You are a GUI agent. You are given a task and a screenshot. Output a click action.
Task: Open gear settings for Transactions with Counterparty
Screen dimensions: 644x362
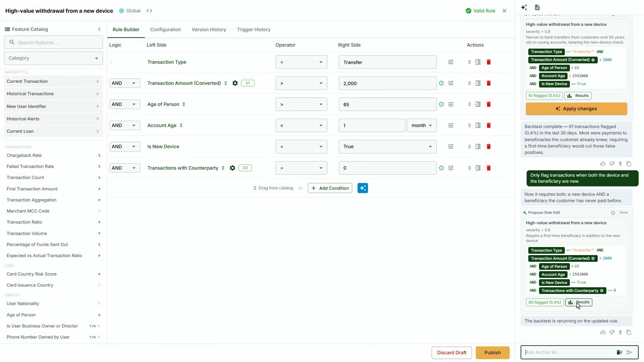coord(232,168)
